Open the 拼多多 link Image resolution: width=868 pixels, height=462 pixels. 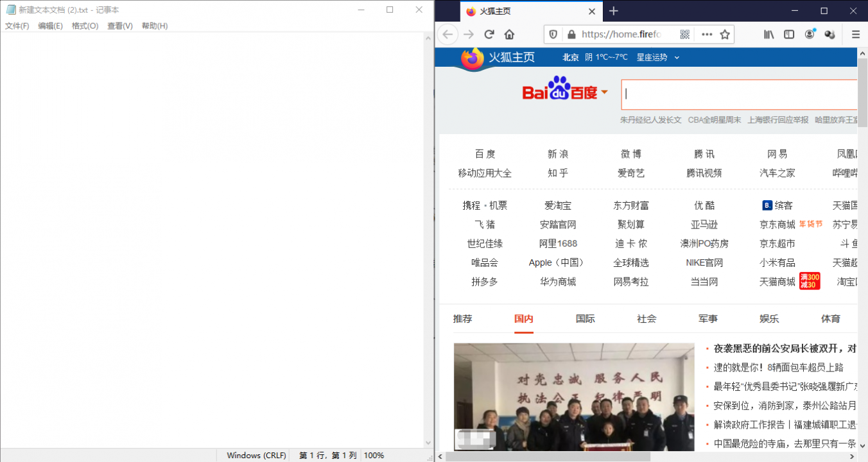(485, 282)
